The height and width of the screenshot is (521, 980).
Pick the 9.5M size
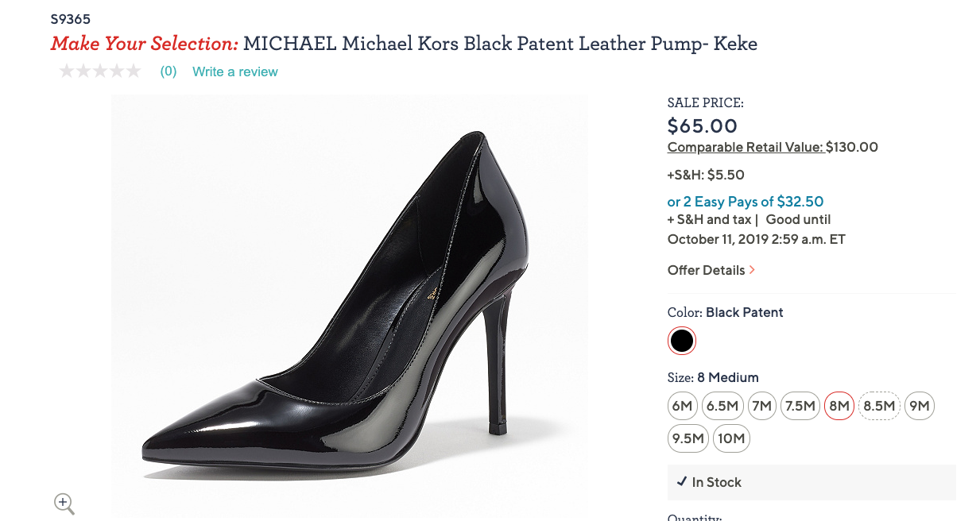point(688,438)
